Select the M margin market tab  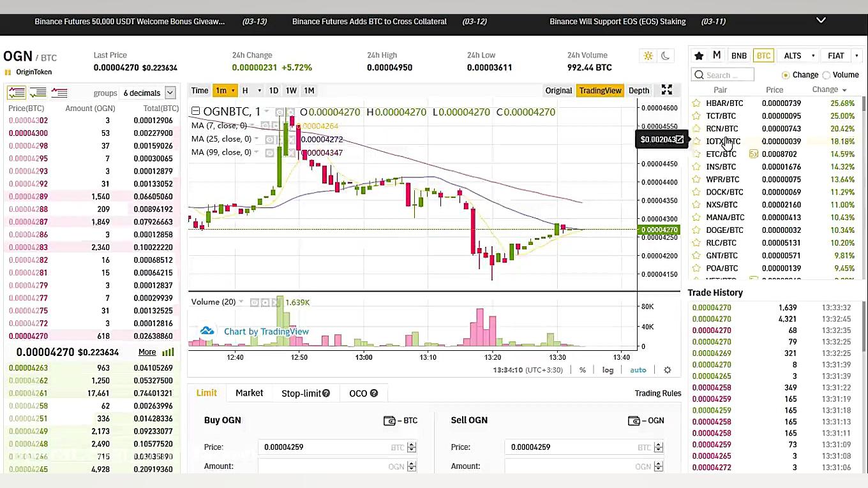point(717,55)
